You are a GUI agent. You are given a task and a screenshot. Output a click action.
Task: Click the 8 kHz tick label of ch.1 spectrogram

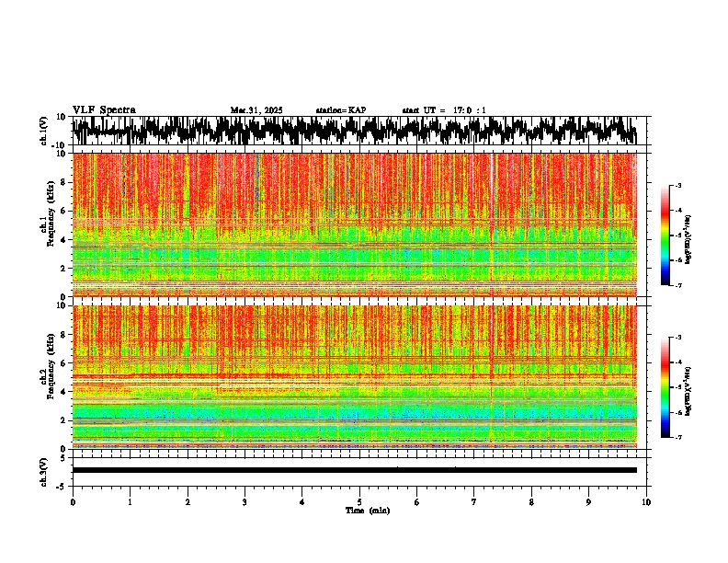(63, 182)
